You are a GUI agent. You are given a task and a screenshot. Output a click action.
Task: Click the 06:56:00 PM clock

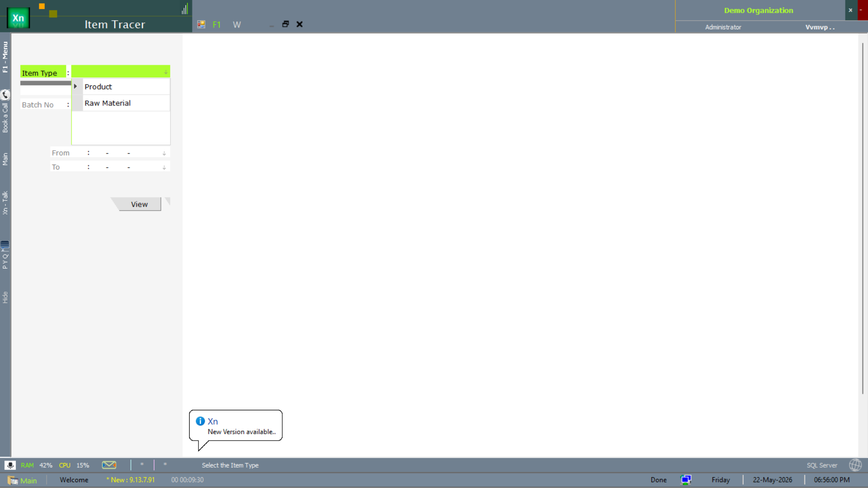coord(831,480)
